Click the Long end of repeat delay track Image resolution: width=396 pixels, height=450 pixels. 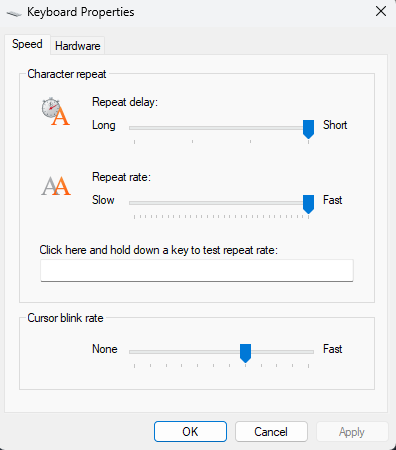click(x=135, y=128)
